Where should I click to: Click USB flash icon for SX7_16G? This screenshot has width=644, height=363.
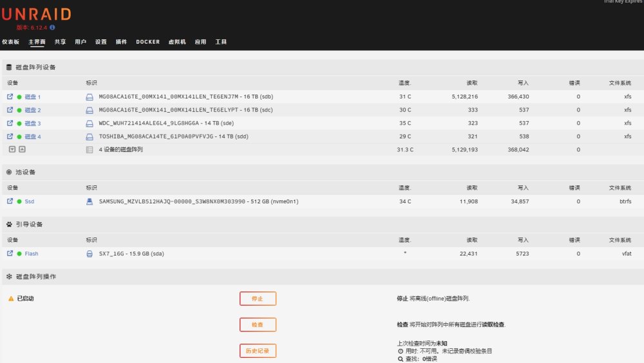(x=90, y=254)
